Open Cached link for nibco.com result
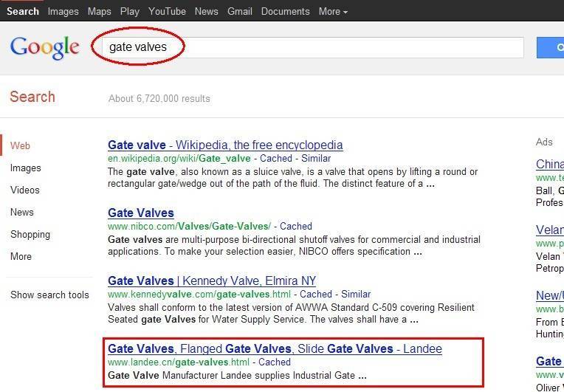 (296, 226)
